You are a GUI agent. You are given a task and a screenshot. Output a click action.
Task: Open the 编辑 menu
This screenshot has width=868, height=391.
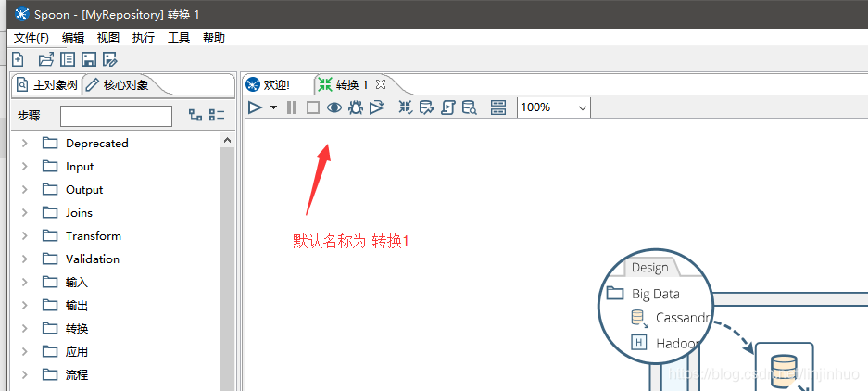pyautogui.click(x=73, y=38)
